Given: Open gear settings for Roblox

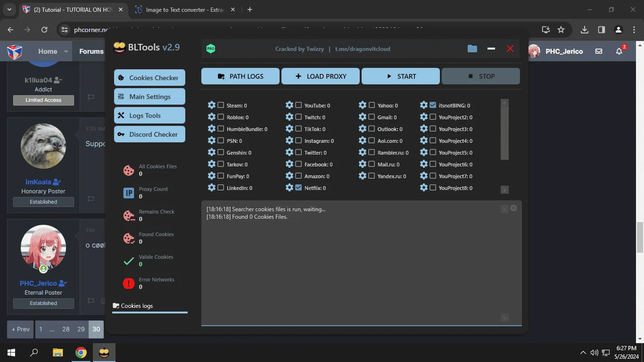Looking at the screenshot, I should pos(211,117).
